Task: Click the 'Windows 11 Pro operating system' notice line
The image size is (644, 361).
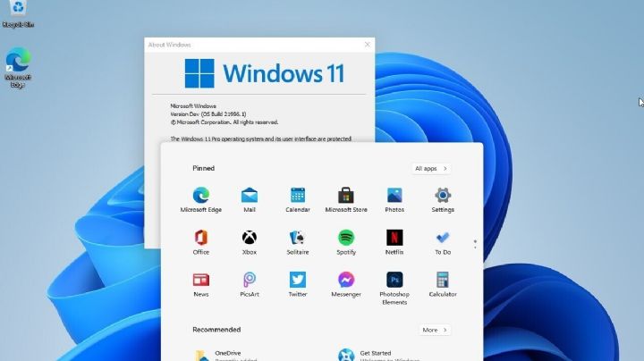Action: [261, 139]
